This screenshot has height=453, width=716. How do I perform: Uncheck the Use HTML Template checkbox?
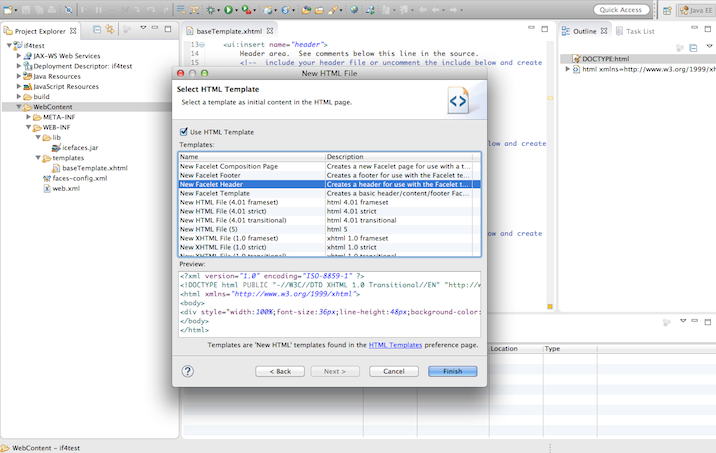pos(183,132)
